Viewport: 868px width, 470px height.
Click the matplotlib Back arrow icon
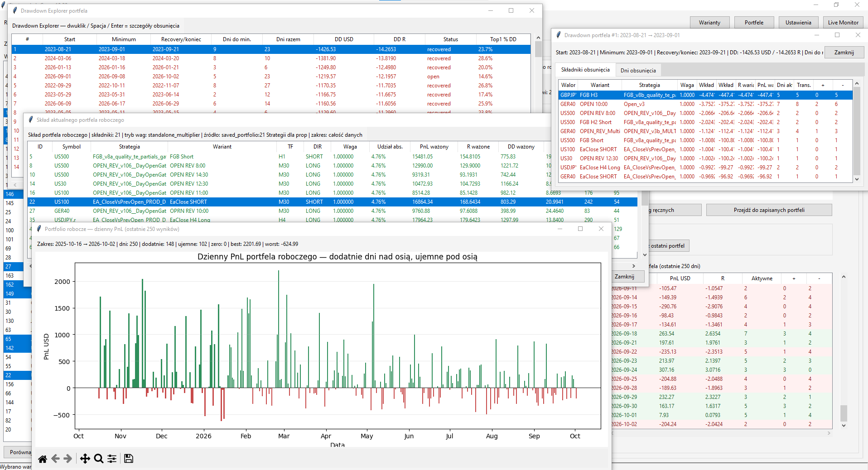pyautogui.click(x=56, y=459)
